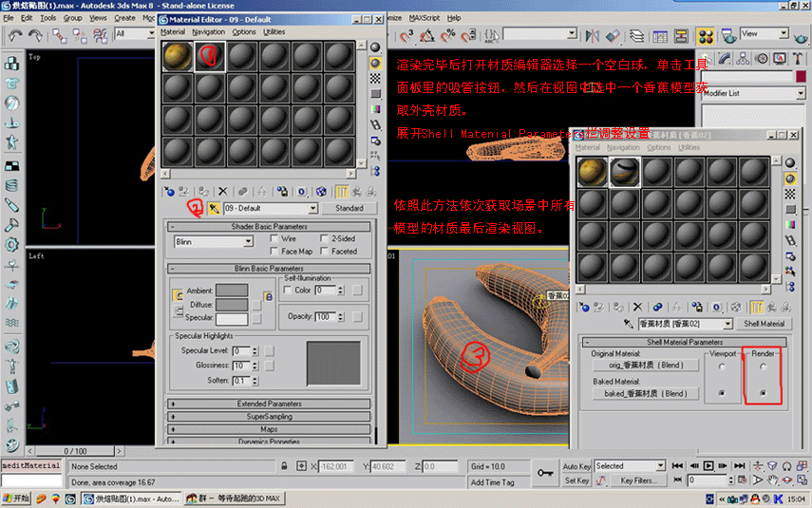Screen dimensions: 812x508
Task: Select the banana yellow material sample slot
Action: [178, 56]
